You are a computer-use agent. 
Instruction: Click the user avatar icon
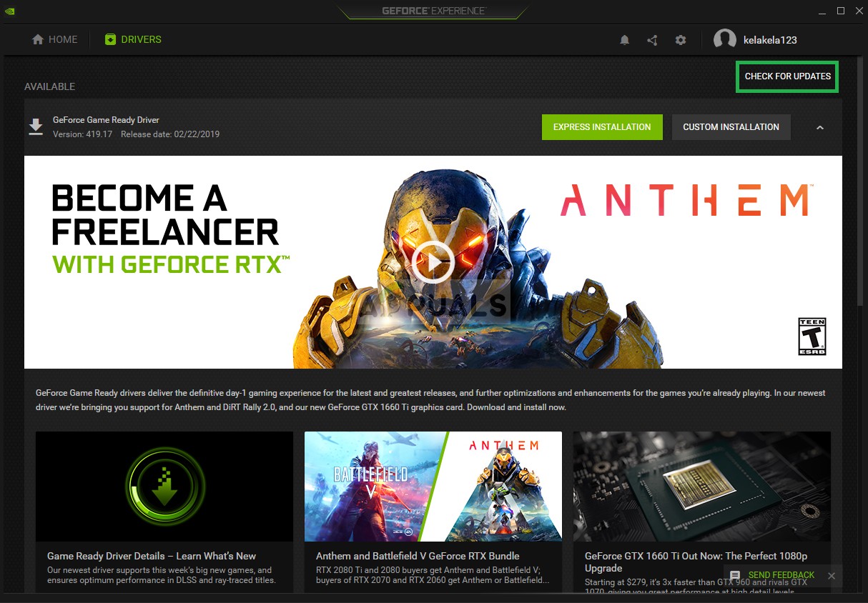click(x=725, y=40)
